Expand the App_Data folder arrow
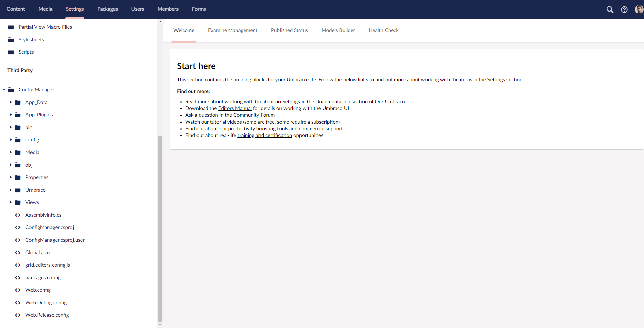Viewport: 644px width, 328px height. pos(11,102)
